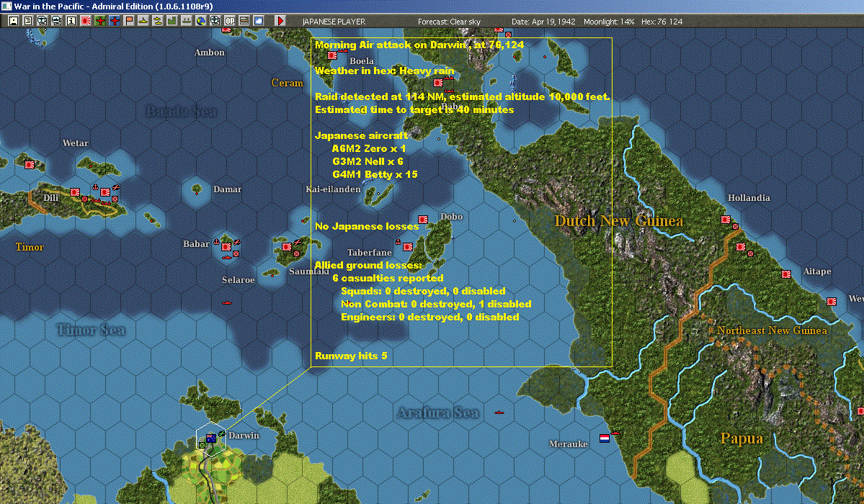Select the Japanese base icon at Babar

tap(226, 247)
